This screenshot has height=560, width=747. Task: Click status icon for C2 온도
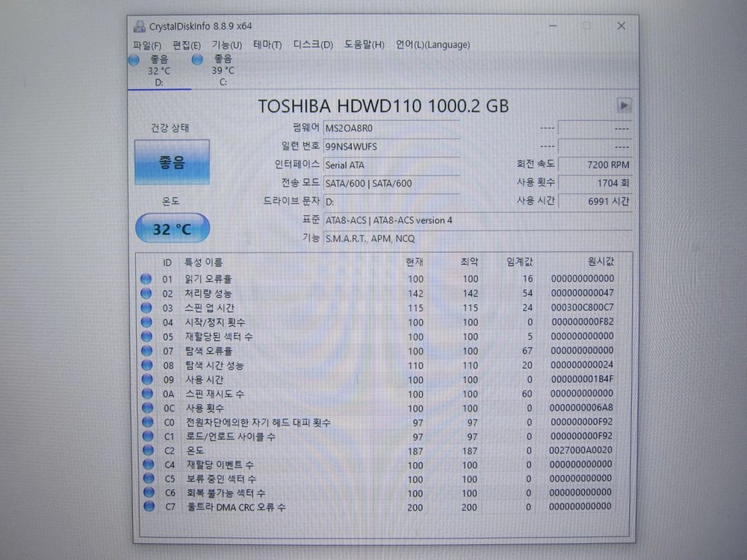pyautogui.click(x=149, y=450)
